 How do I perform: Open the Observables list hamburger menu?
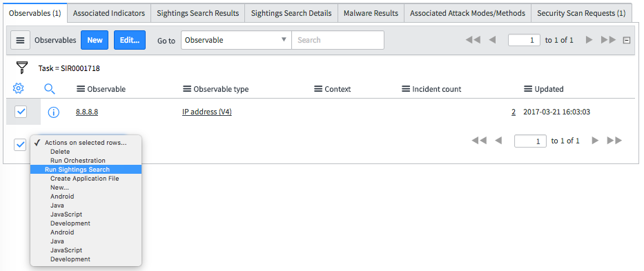(x=20, y=40)
